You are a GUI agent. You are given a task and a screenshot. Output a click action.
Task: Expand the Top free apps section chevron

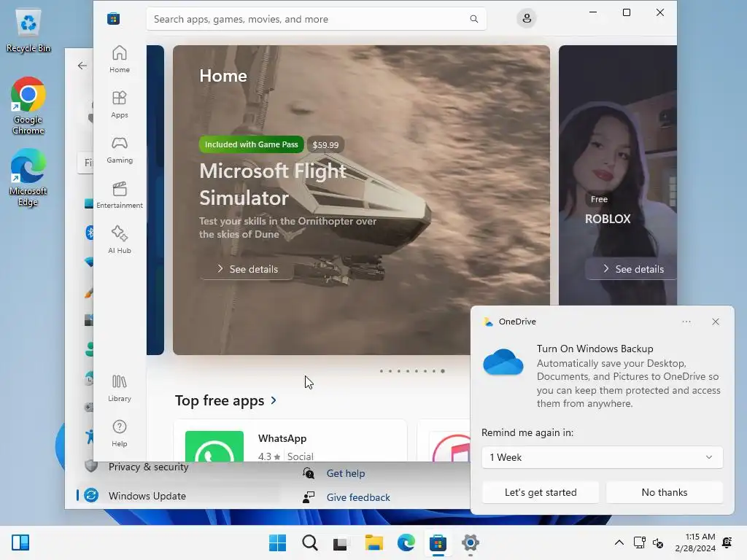tap(274, 400)
